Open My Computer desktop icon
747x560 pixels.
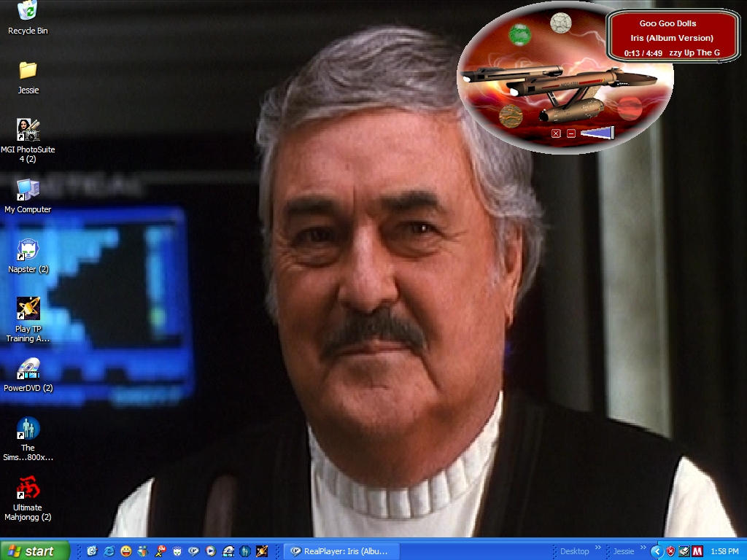[x=28, y=196]
